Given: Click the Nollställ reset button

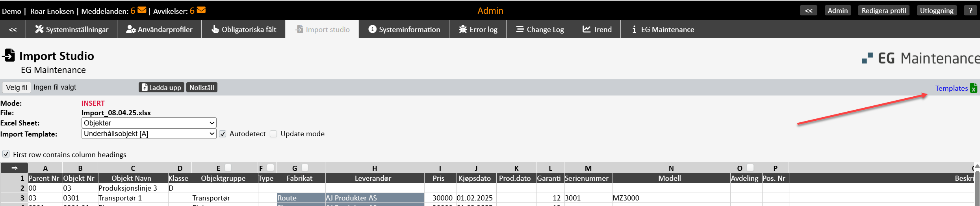Looking at the screenshot, I should click(202, 87).
